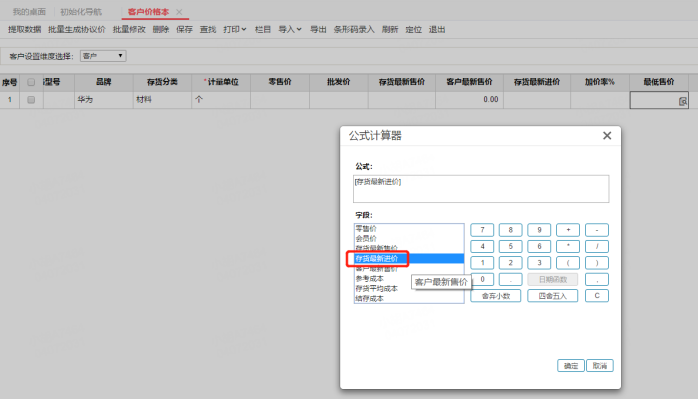
Task: Click the C clear key
Action: (x=597, y=295)
